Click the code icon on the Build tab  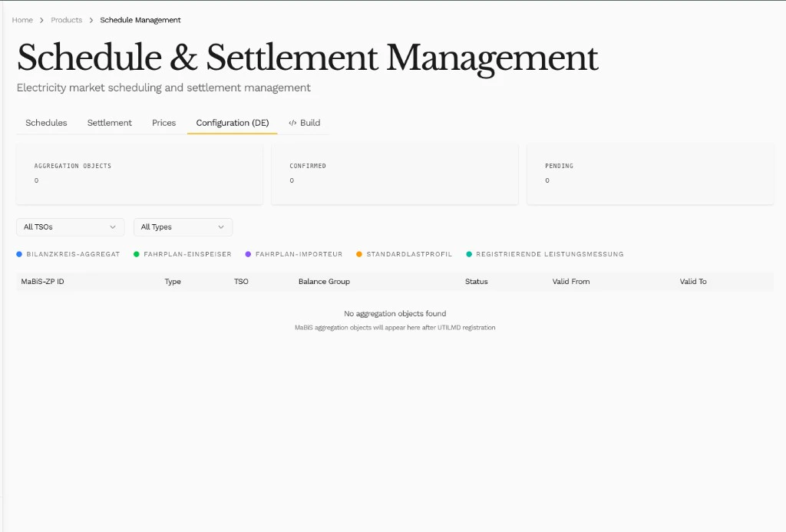click(293, 122)
